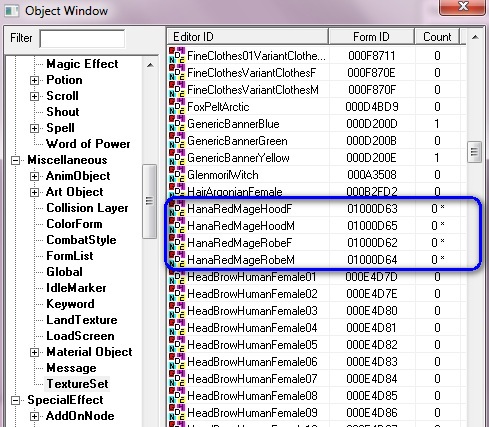This screenshot has width=489, height=427.
Task: Click the icon beside HanaRedMageHoodM
Action: [177, 226]
